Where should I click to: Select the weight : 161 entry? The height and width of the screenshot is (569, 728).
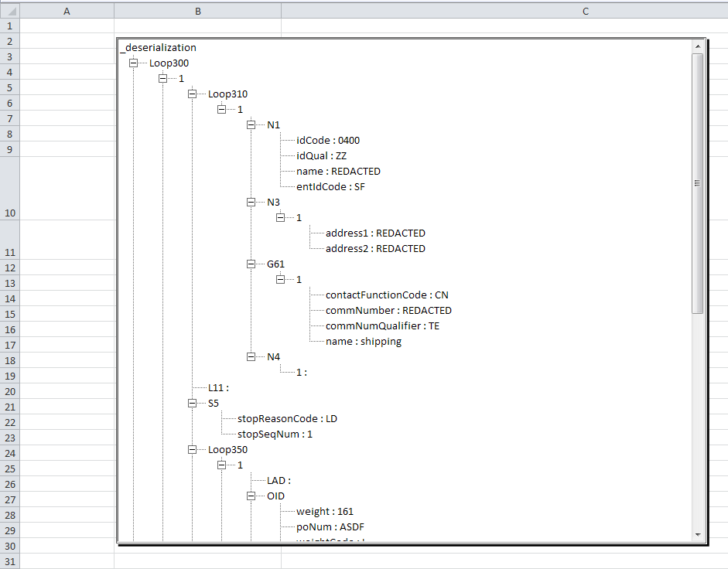(324, 511)
